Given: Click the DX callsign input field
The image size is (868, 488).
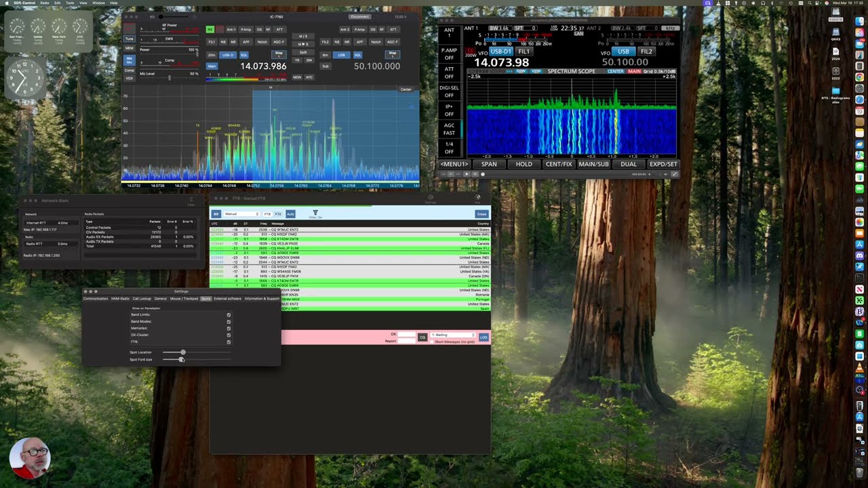Looking at the screenshot, I should (406, 334).
